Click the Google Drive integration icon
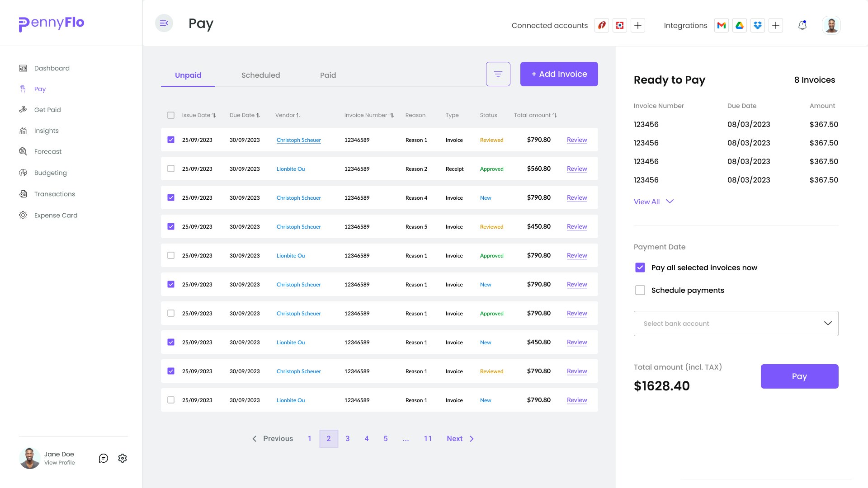This screenshot has width=868, height=488. click(740, 25)
